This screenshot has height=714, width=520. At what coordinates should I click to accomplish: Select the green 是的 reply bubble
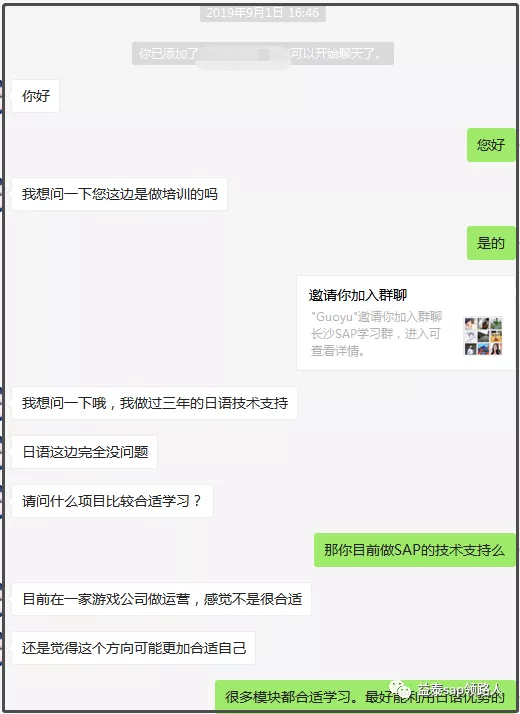[490, 243]
